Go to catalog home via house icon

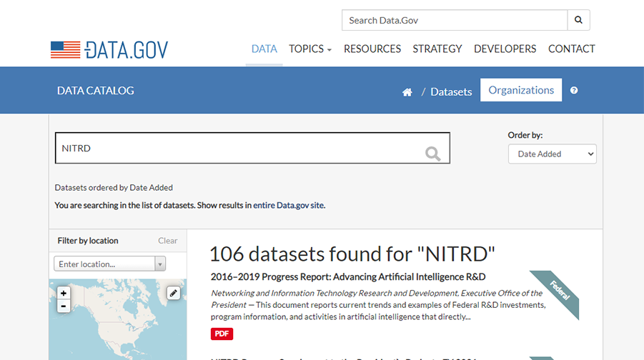[x=407, y=92]
